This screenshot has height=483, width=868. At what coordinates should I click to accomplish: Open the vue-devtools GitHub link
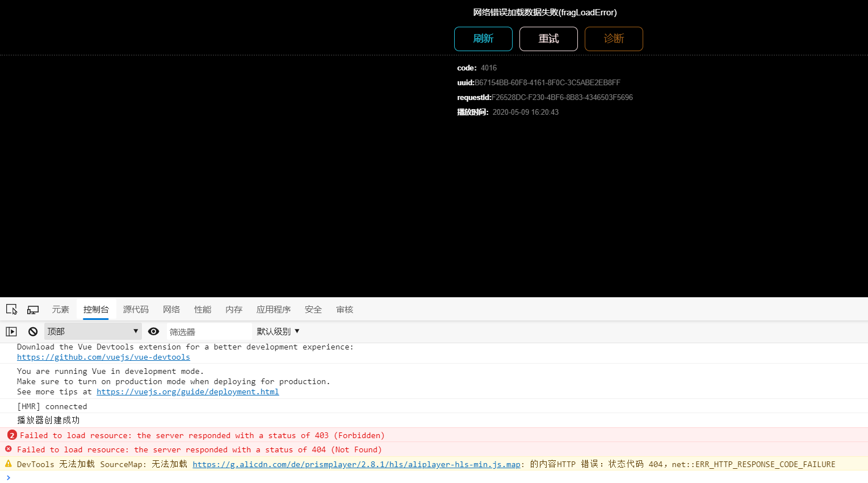pyautogui.click(x=103, y=357)
